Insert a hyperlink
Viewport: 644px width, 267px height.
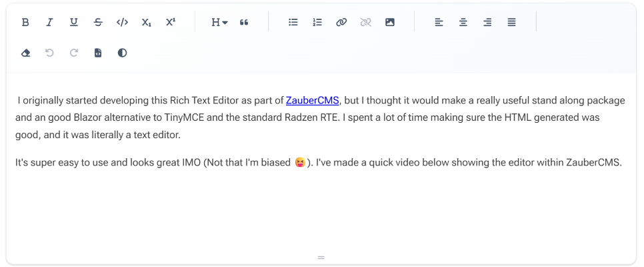(341, 22)
